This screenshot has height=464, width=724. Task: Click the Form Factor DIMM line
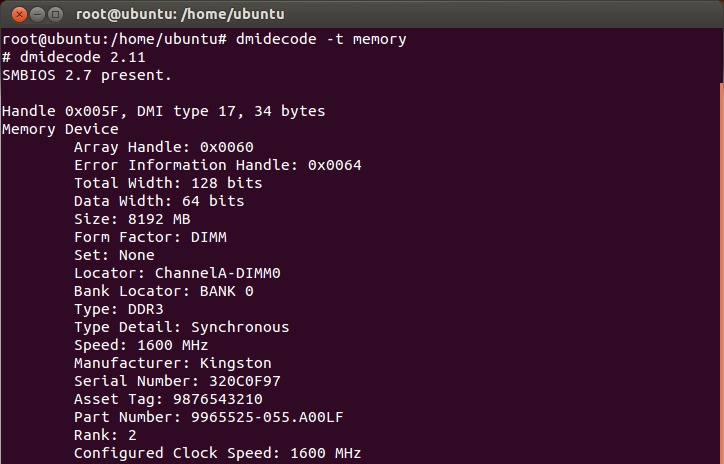pyautogui.click(x=150, y=237)
